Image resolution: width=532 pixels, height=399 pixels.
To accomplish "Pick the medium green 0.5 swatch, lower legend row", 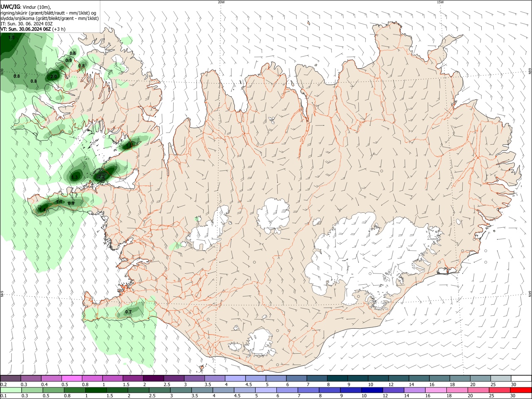I will [x=54, y=390].
